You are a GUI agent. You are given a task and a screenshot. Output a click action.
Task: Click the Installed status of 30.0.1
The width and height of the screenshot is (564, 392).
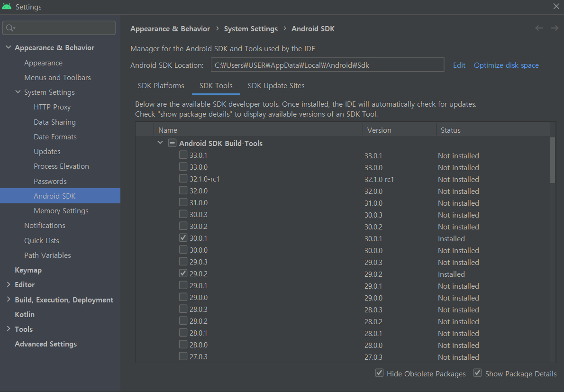click(x=451, y=238)
